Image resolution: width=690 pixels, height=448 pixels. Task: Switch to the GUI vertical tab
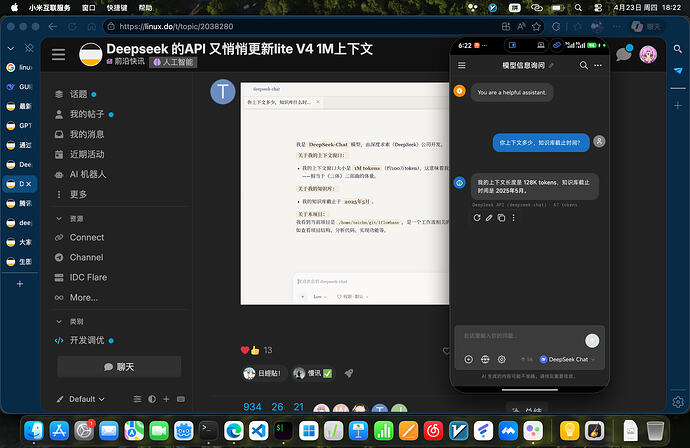[19, 87]
